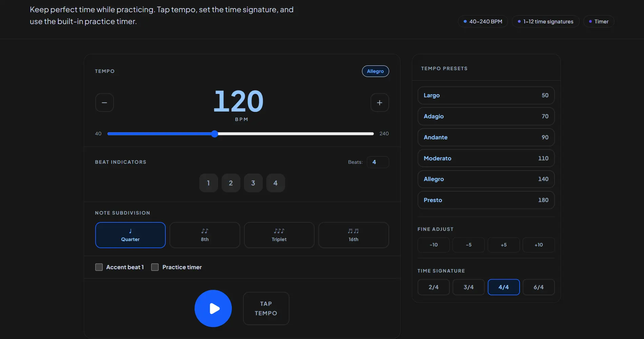Screen dimensions: 644x339
Task: Set time signature to 3/4
Action: pos(469,287)
